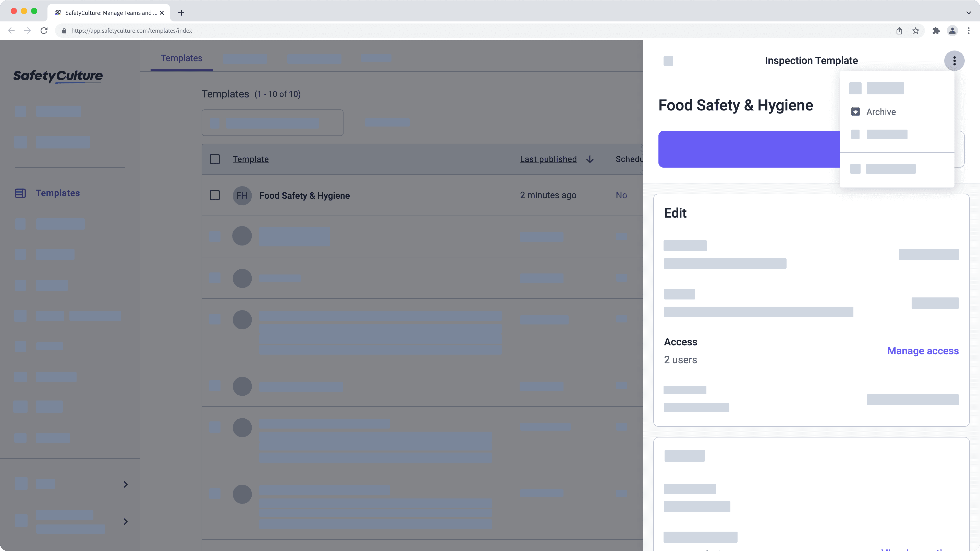This screenshot has height=551, width=980.
Task: Click the FH avatar next to Food Safety & Hygiene
Action: (242, 195)
